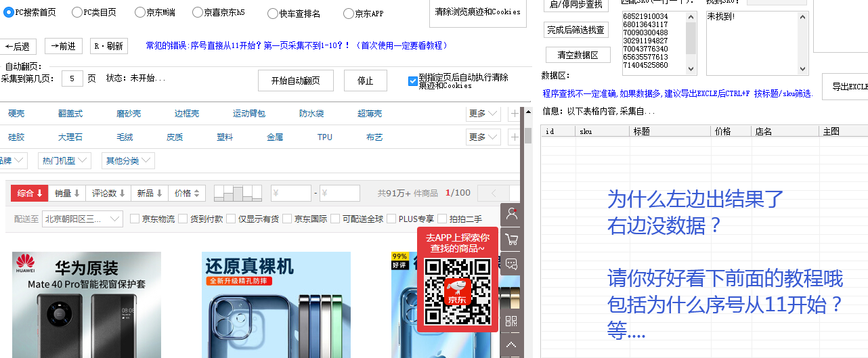868x358 pixels.
Task: Check the 可配送全球 filter checkbox
Action: tap(335, 219)
